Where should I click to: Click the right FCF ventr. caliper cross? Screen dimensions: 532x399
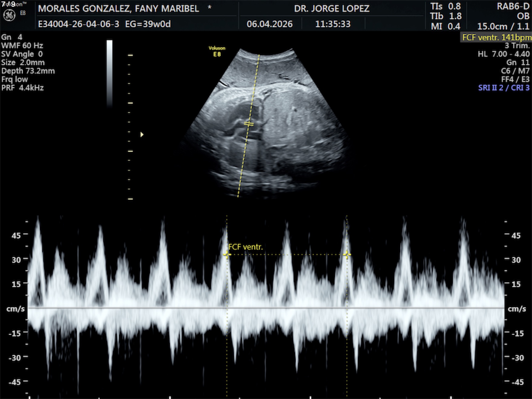[x=347, y=255]
